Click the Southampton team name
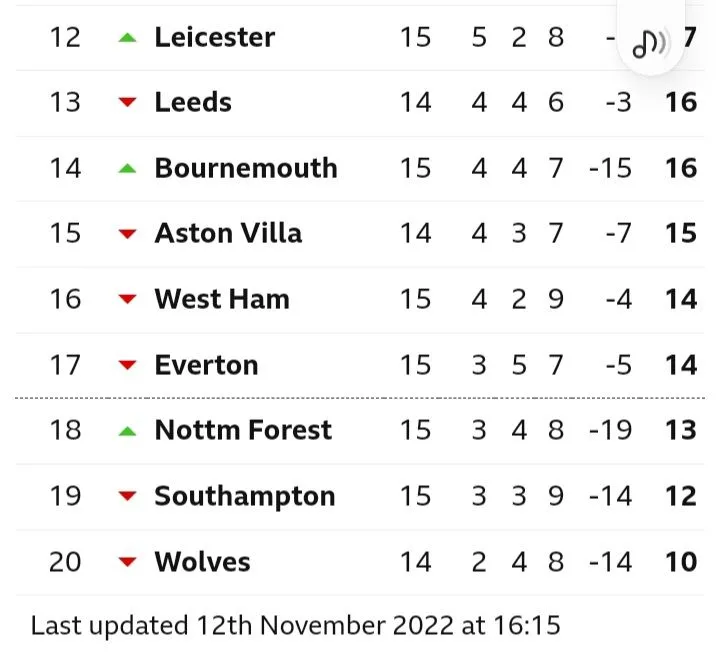720x667 pixels. pyautogui.click(x=244, y=496)
